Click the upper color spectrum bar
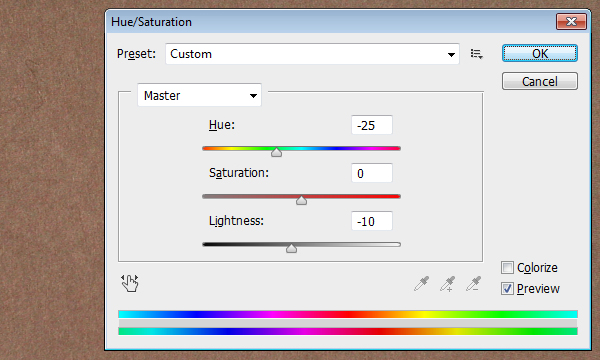Viewport: 600px width, 360px height. coord(348,314)
